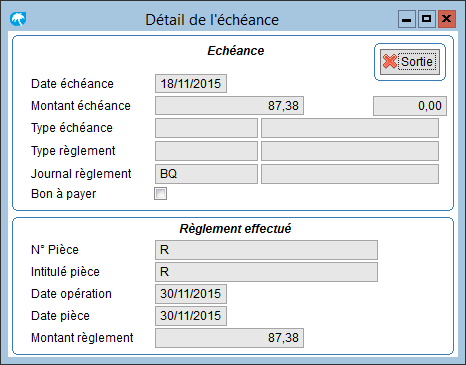466x365 pixels.
Task: Tick the Bon à payer checkbox
Action: 160,194
